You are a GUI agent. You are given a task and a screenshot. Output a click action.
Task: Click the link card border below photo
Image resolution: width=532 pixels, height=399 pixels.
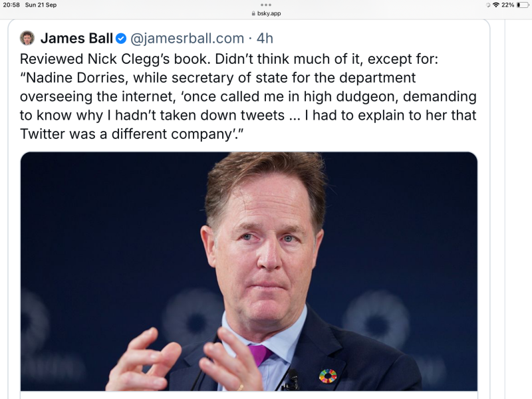pos(249,394)
